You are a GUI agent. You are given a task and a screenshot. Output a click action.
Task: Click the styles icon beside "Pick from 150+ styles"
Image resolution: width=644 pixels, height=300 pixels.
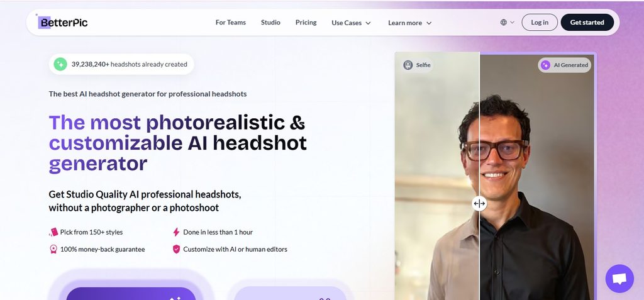(53, 232)
